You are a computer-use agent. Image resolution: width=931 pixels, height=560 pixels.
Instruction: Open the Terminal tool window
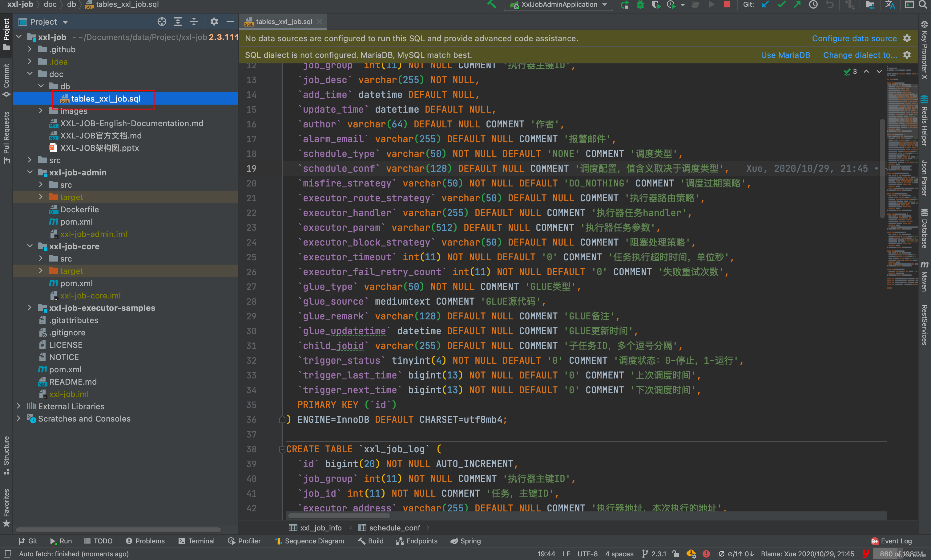pos(197,541)
